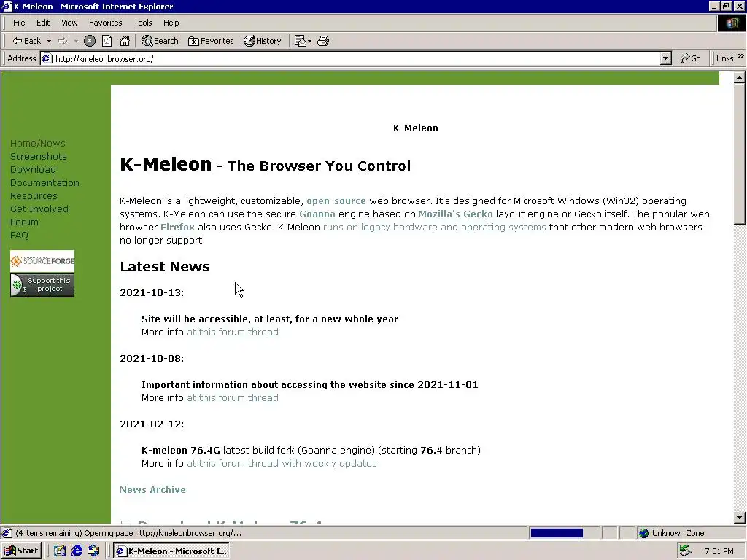Open the Back history dropdown arrow
Screen dimensions: 747x560
click(x=49, y=41)
